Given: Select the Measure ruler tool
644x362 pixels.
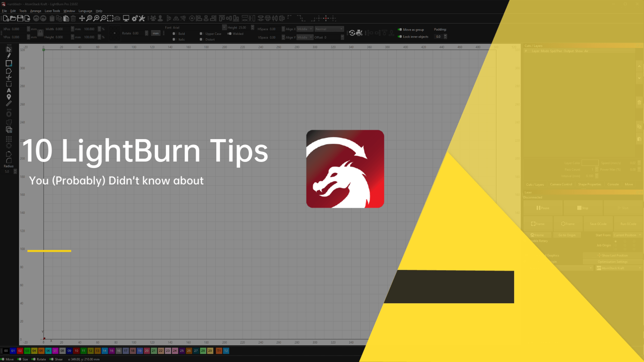Looking at the screenshot, I should click(x=9, y=104).
